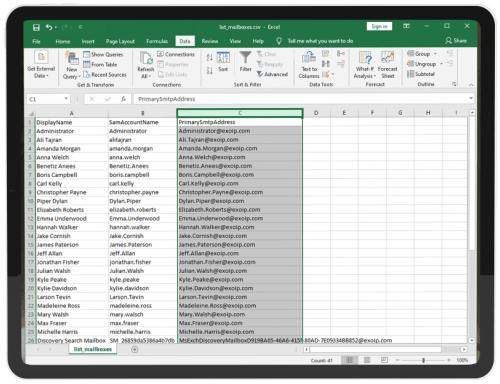The height and width of the screenshot is (384, 500).
Task: Open the File tab
Action: (36, 41)
